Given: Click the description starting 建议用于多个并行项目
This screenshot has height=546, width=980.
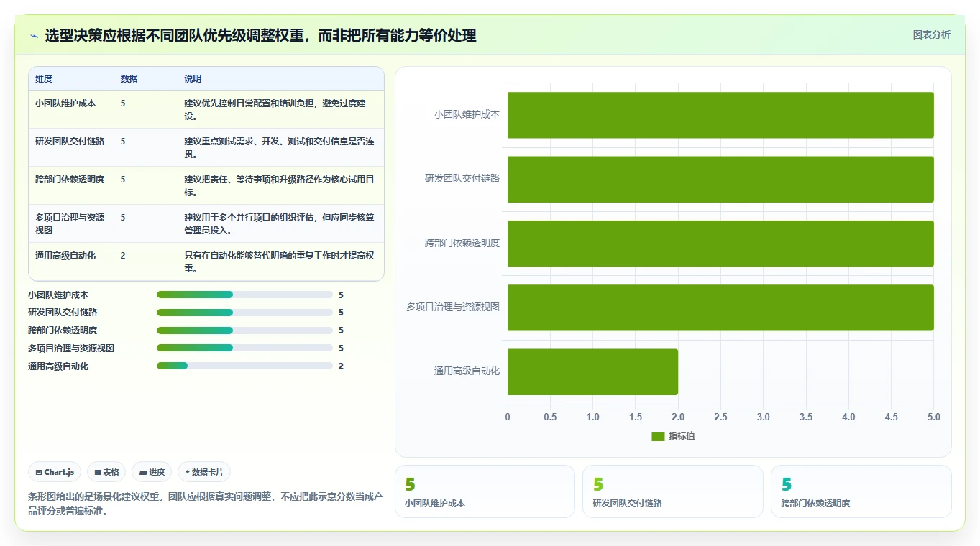Looking at the screenshot, I should 279,223.
